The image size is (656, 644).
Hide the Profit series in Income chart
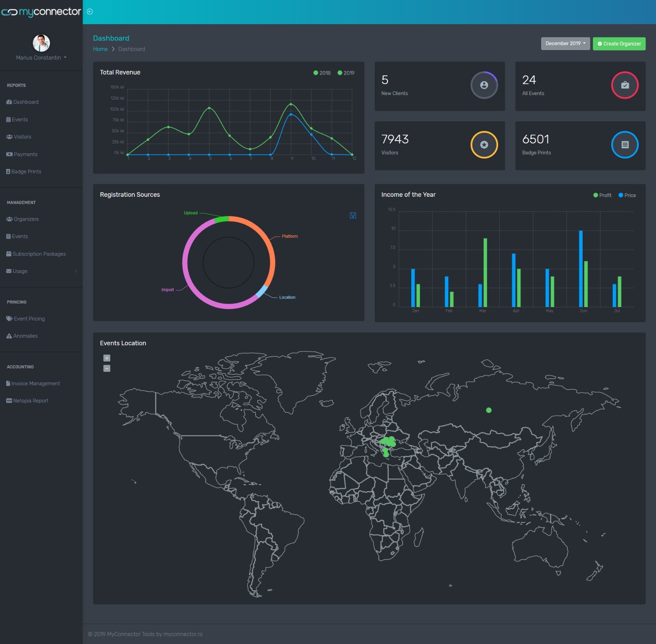pos(602,196)
